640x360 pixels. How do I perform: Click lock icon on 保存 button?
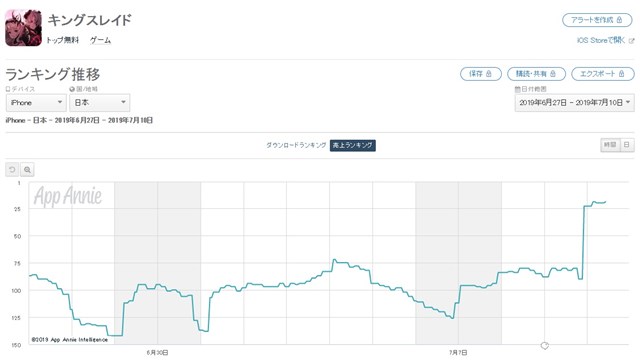pyautogui.click(x=489, y=74)
